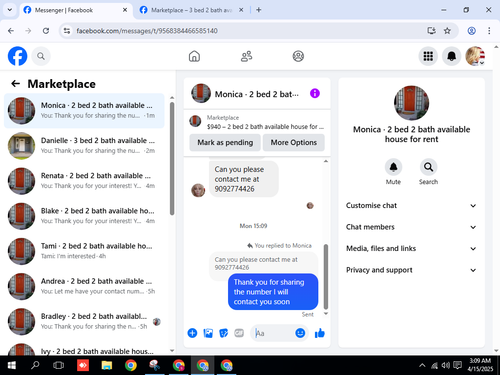Click the message thread scrollbar

tap(326, 277)
